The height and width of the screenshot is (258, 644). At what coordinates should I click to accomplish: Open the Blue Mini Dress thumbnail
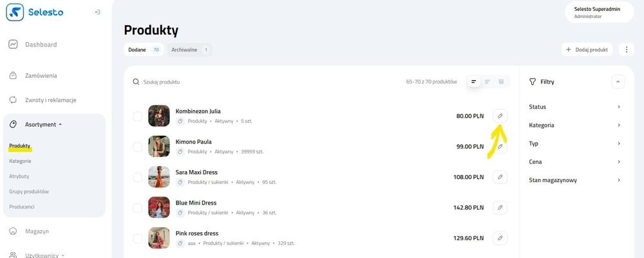[x=159, y=208]
